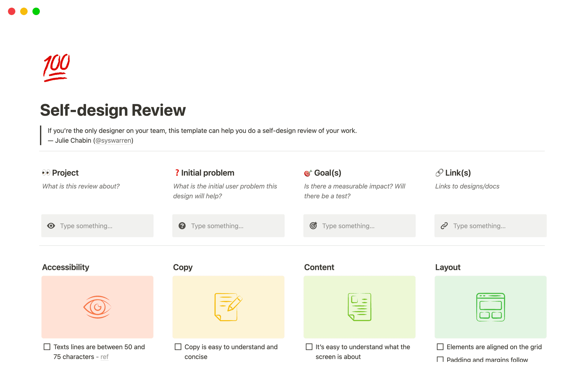Check 'Copy is easy to understand' checkbox
The image size is (588, 368).
178,347
